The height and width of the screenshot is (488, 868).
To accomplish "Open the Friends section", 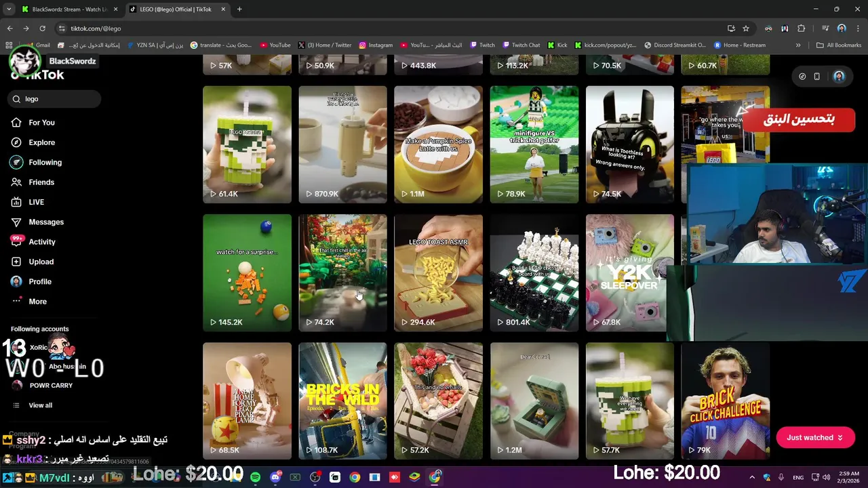I will [41, 182].
